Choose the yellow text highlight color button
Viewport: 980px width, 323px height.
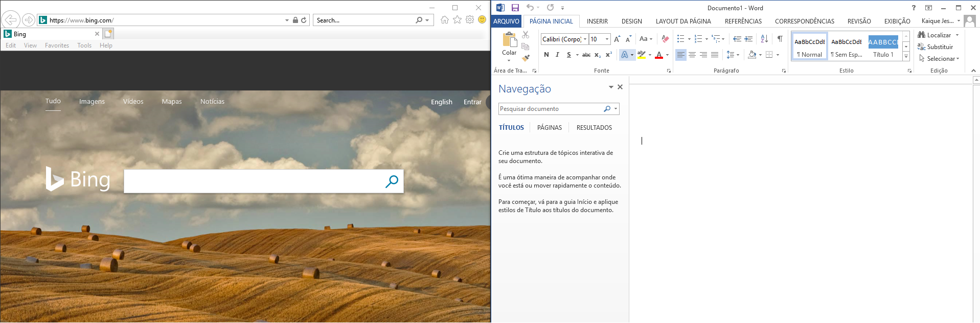click(x=642, y=55)
